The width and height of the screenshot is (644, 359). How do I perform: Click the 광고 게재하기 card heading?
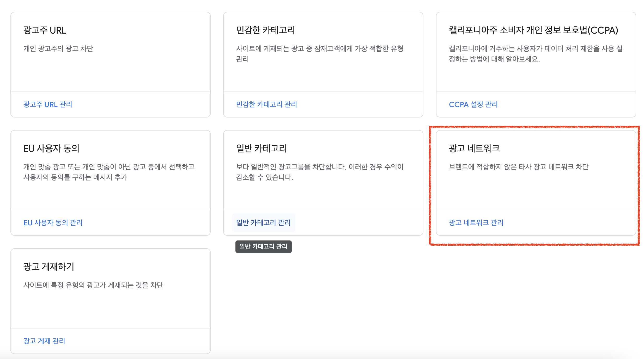coord(49,267)
